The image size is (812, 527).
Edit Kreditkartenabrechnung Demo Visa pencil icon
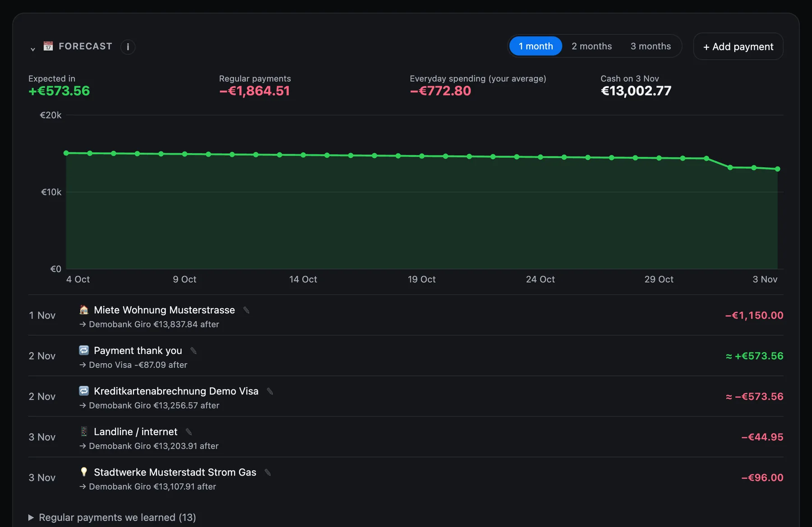(270, 391)
